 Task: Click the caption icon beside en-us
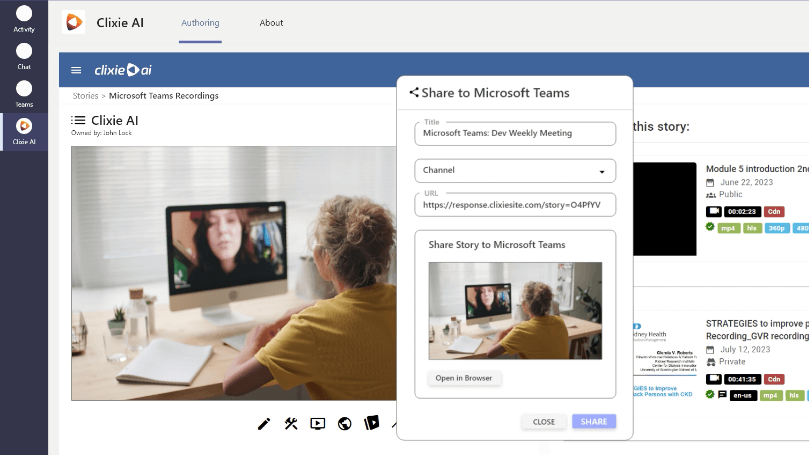[722, 395]
